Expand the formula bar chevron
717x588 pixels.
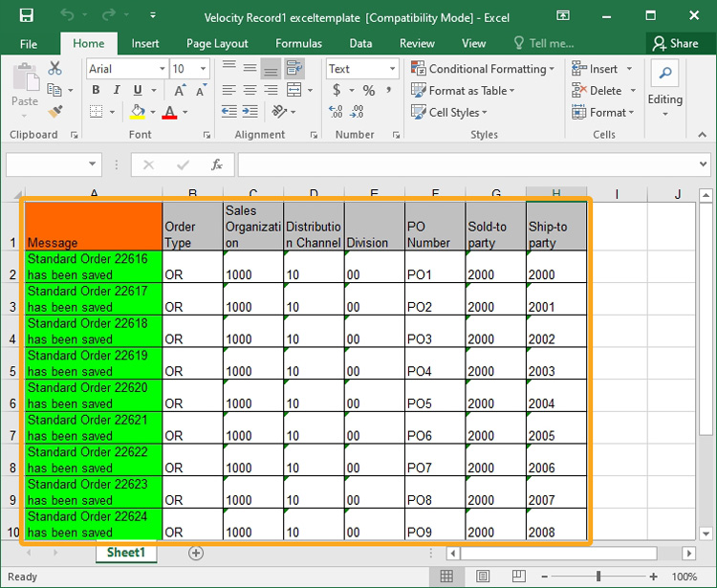(x=703, y=163)
